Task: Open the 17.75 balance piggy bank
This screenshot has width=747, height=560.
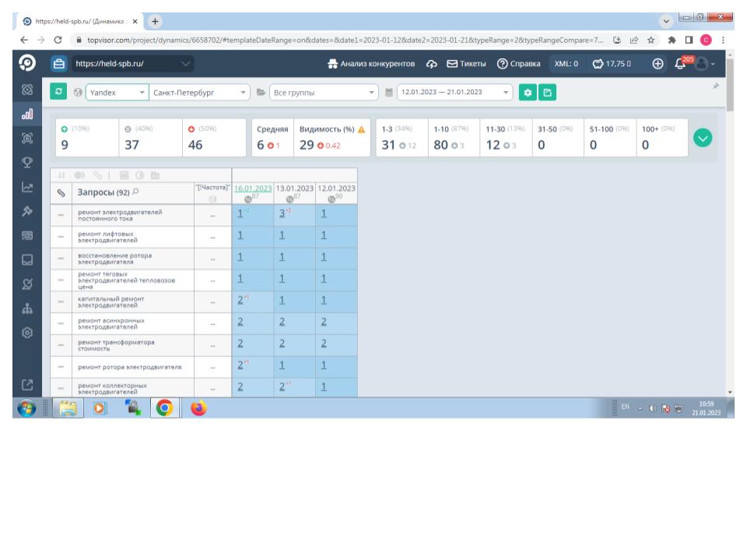Action: 612,64
